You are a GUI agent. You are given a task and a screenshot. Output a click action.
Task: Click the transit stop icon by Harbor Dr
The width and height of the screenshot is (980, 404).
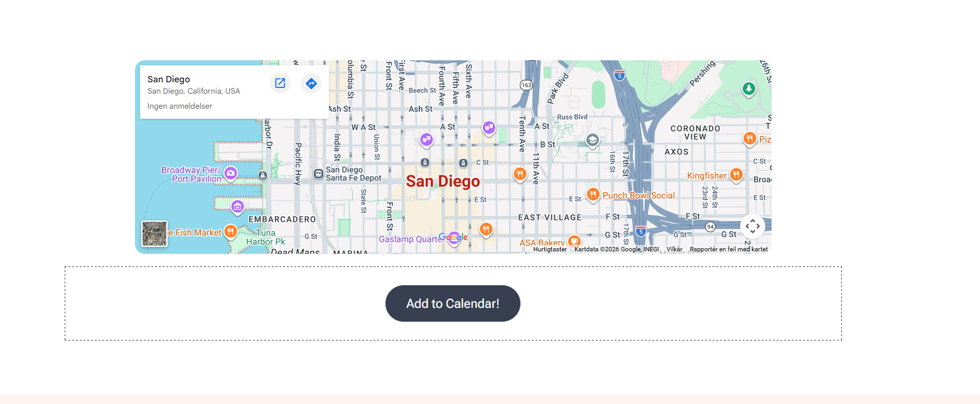(262, 175)
